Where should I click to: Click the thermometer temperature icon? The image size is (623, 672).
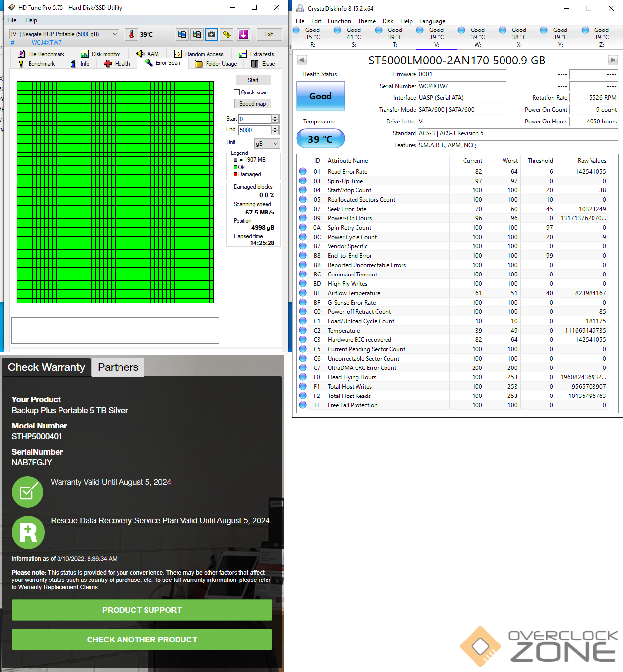click(131, 34)
